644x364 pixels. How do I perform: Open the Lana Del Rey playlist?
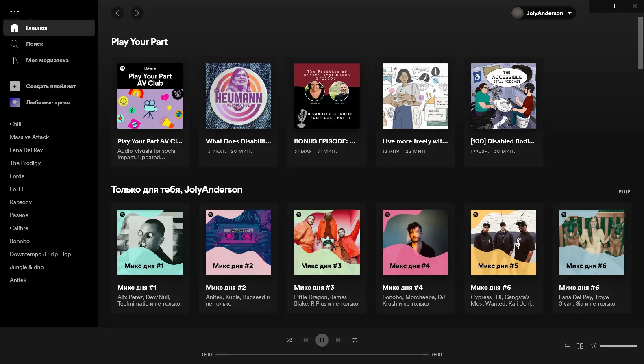click(26, 150)
